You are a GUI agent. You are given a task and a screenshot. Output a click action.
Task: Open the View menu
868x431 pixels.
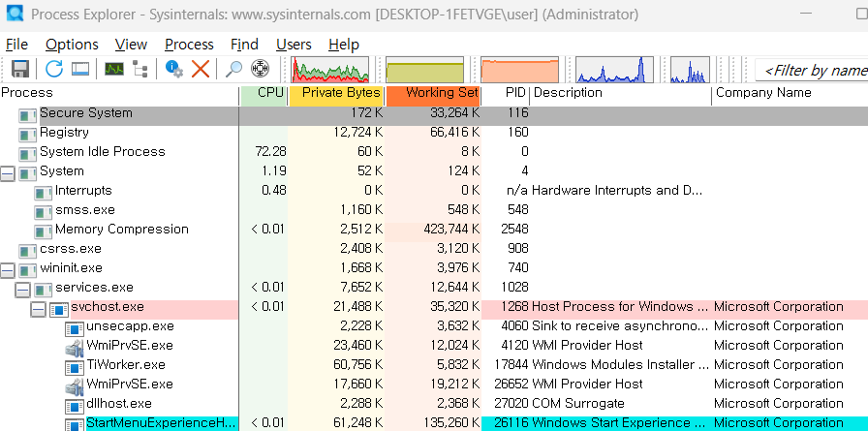[131, 45]
